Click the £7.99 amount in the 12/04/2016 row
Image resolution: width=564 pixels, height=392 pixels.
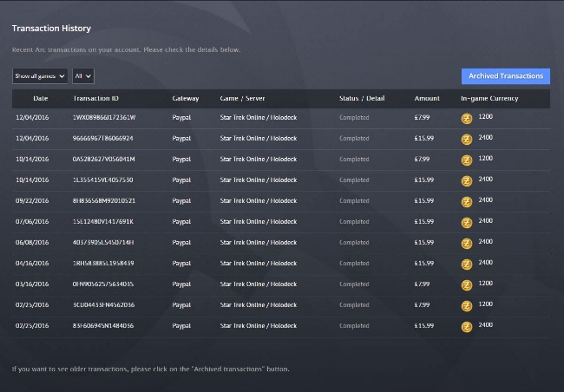pos(422,117)
